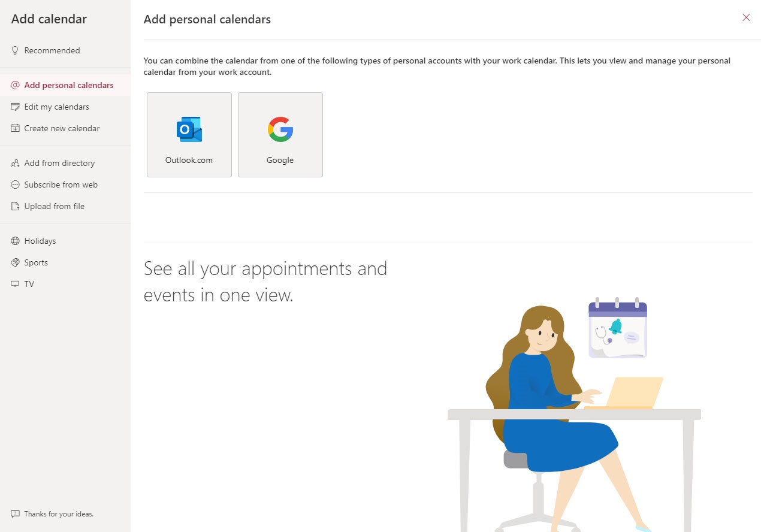Image resolution: width=761 pixels, height=532 pixels.
Task: Click the globe icon next to Holidays
Action: coord(16,241)
